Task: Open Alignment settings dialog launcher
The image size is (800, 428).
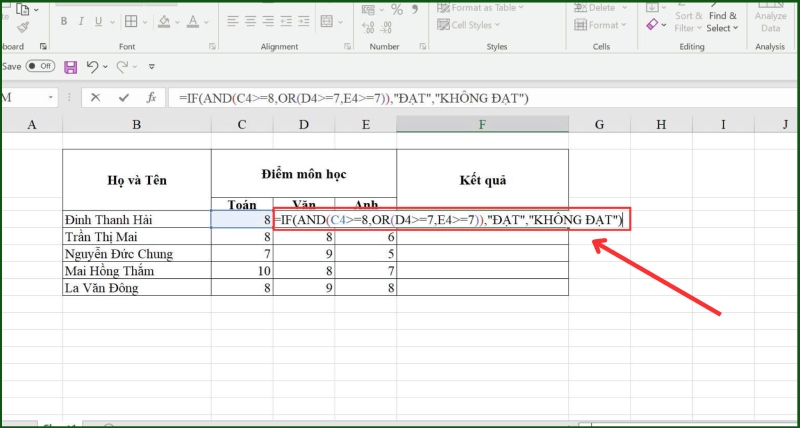Action: (347, 46)
